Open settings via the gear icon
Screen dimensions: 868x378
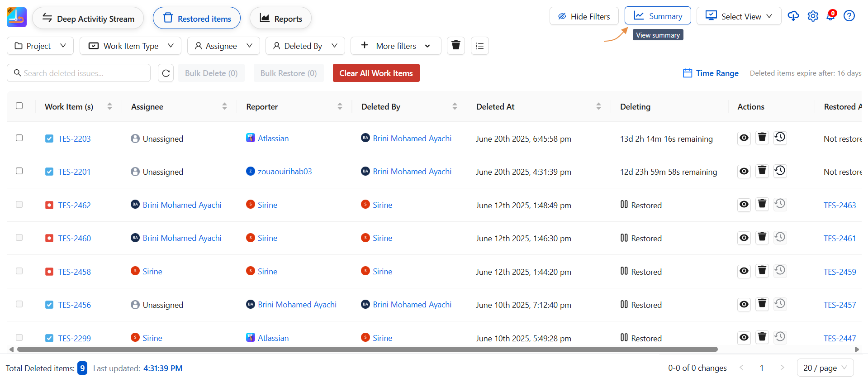coord(813,16)
